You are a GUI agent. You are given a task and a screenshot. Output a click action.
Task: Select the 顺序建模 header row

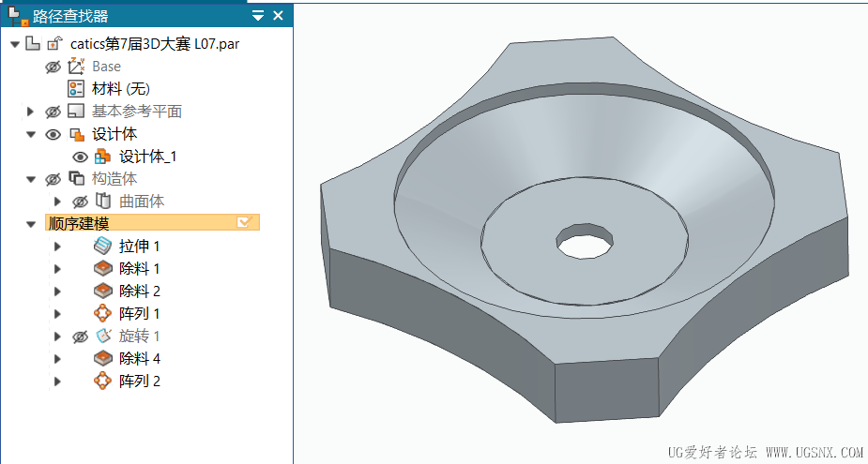coord(152,223)
